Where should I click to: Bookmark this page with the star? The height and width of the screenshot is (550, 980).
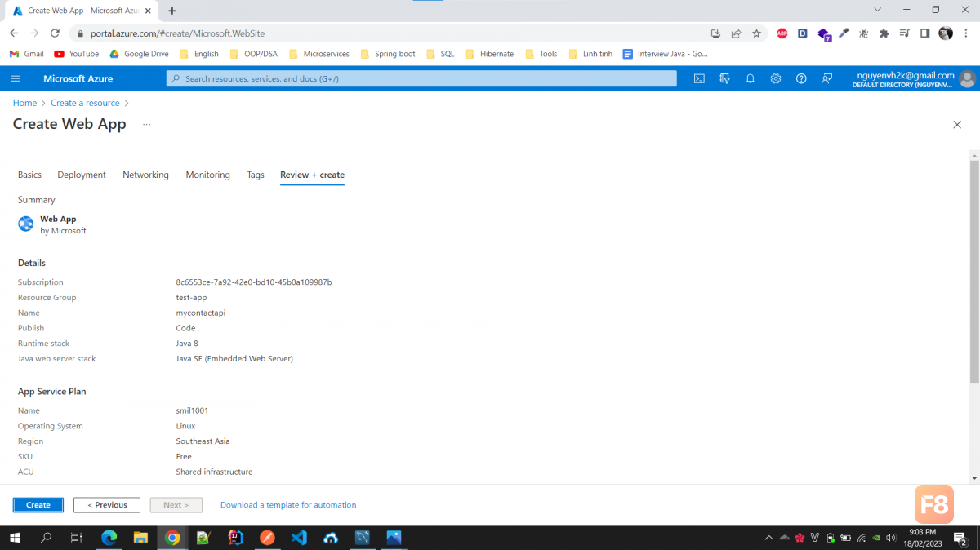pos(756,33)
